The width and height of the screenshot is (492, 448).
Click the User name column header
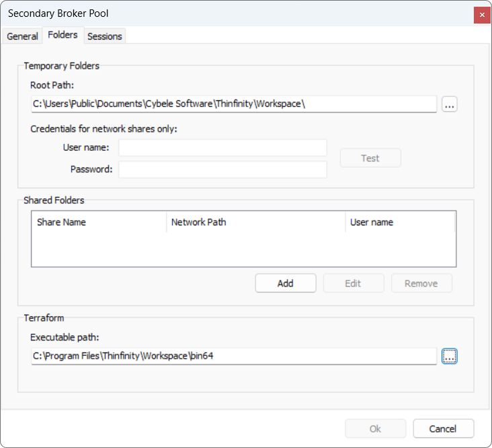(400, 222)
